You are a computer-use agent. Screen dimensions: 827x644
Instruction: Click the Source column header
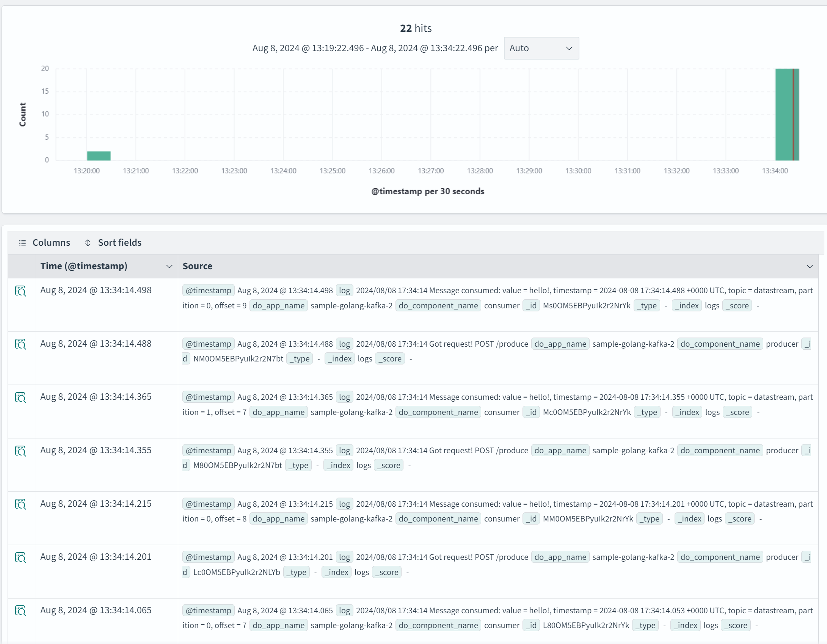click(x=198, y=266)
